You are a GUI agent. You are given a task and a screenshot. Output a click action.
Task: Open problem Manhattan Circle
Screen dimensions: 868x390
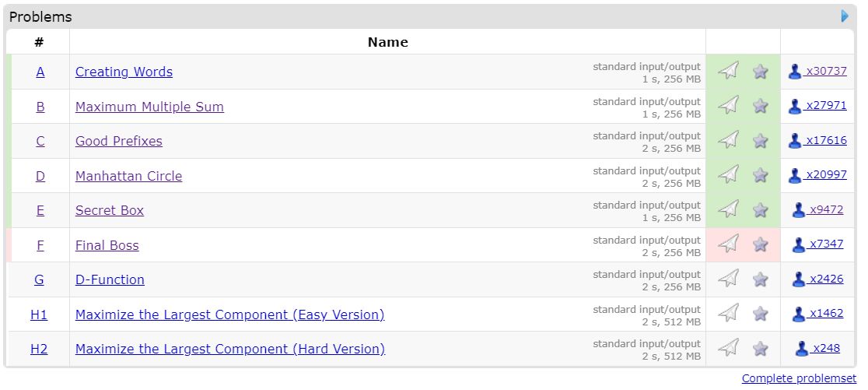(x=128, y=176)
